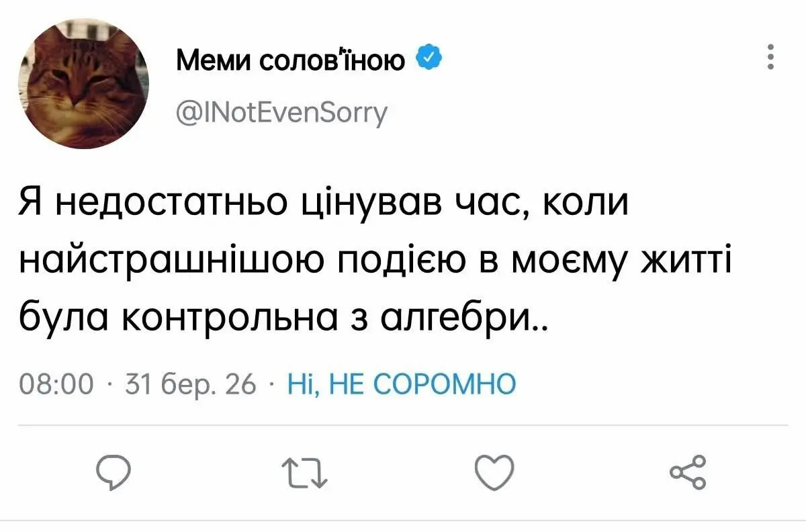806x532 pixels.
Task: Open the Ні, НЕ СОРОМНО source label
Action: click(401, 385)
